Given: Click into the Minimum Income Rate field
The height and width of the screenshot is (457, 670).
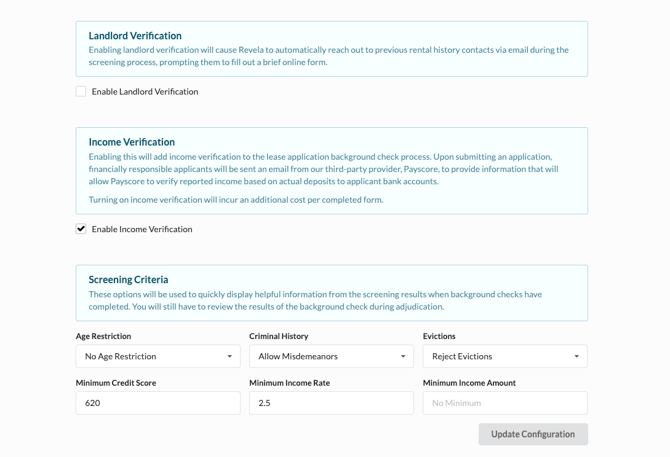Looking at the screenshot, I should (331, 403).
